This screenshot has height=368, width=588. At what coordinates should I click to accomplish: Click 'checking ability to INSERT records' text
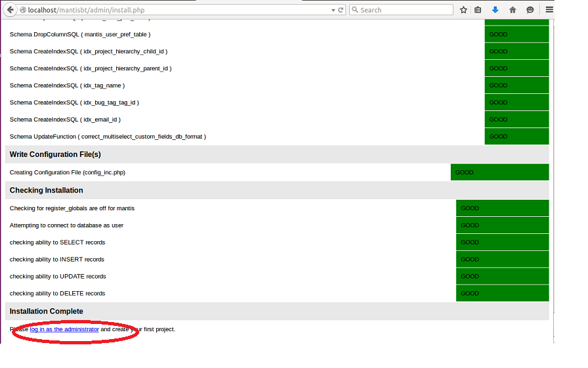[57, 260]
